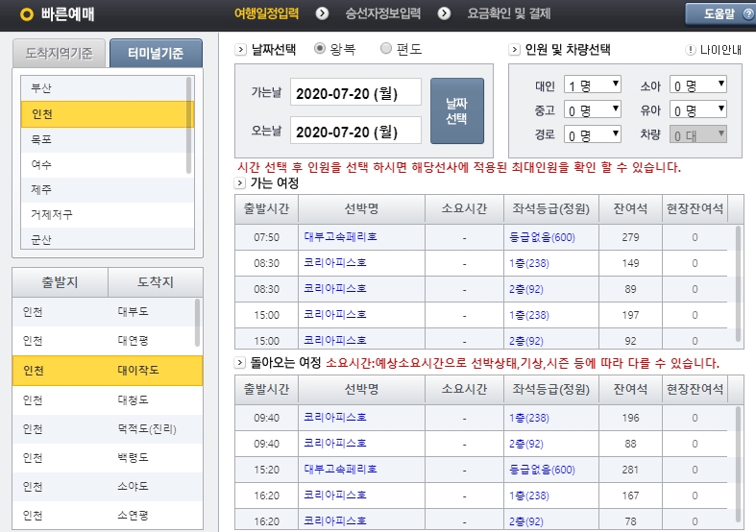Image resolution: width=756 pixels, height=532 pixels.
Task: Click 2층(92) seat on 09:40 return
Action: pos(526,444)
